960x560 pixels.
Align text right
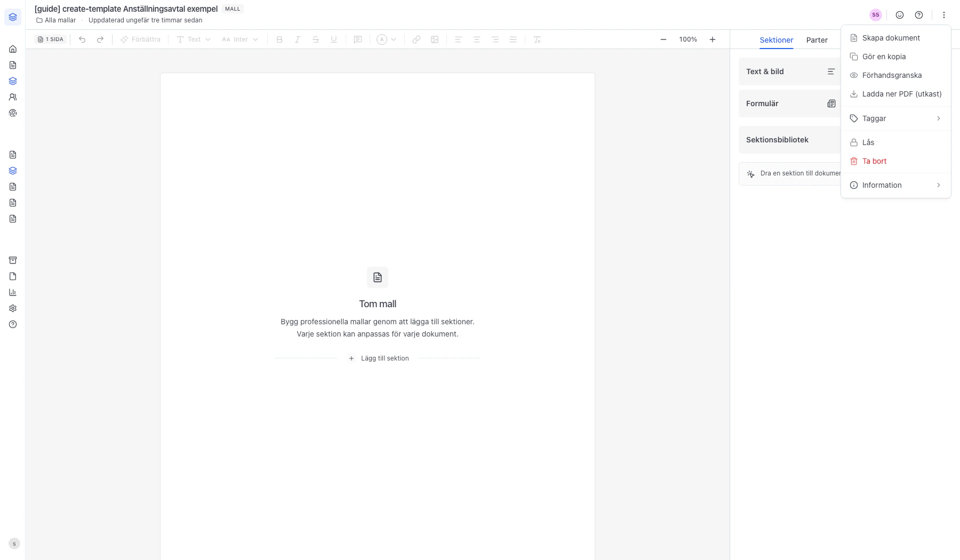click(x=495, y=39)
